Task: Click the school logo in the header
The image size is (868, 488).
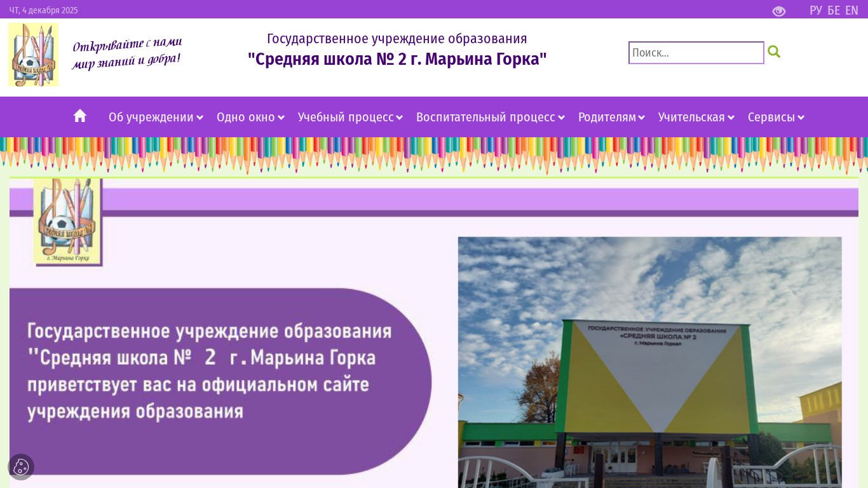Action: click(33, 55)
